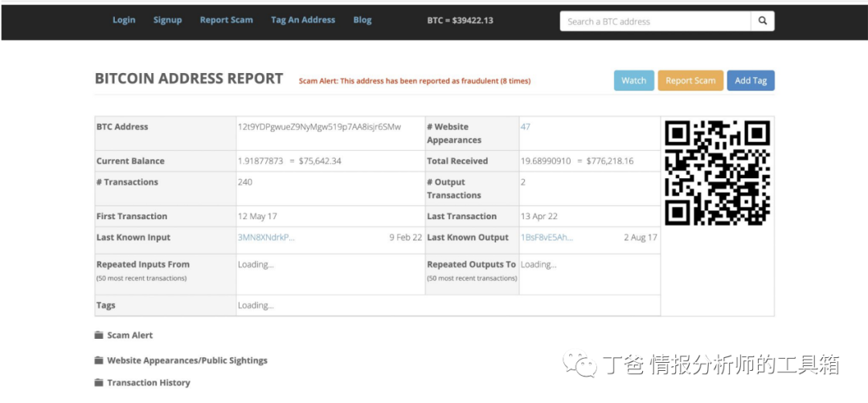Image resolution: width=868 pixels, height=403 pixels.
Task: Click the # Output Transactions value 2
Action: 523,182
